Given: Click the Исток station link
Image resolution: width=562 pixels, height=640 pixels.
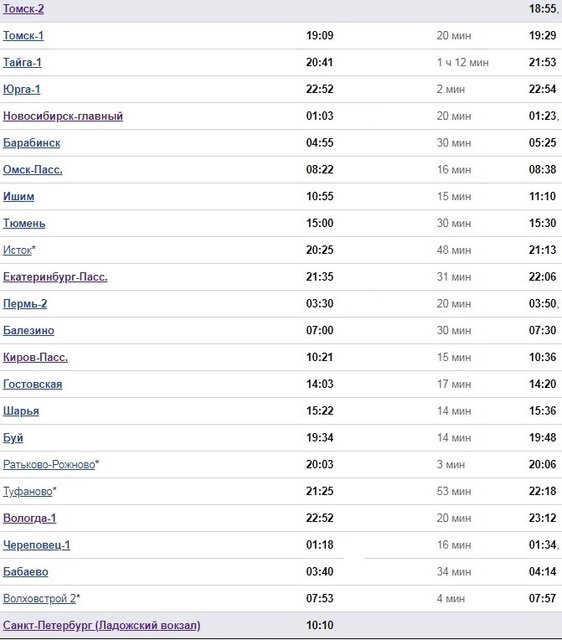Looking at the screenshot, I should 17,250.
